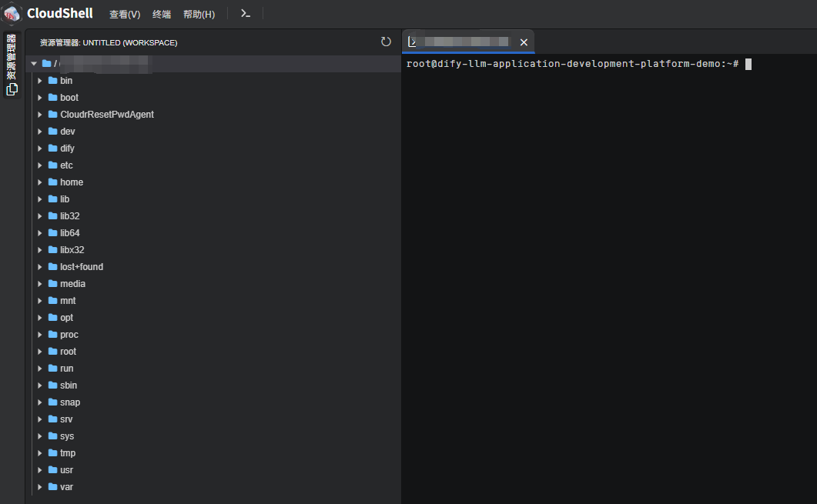817x504 pixels.
Task: Click the CloudShell title text
Action: (60, 14)
